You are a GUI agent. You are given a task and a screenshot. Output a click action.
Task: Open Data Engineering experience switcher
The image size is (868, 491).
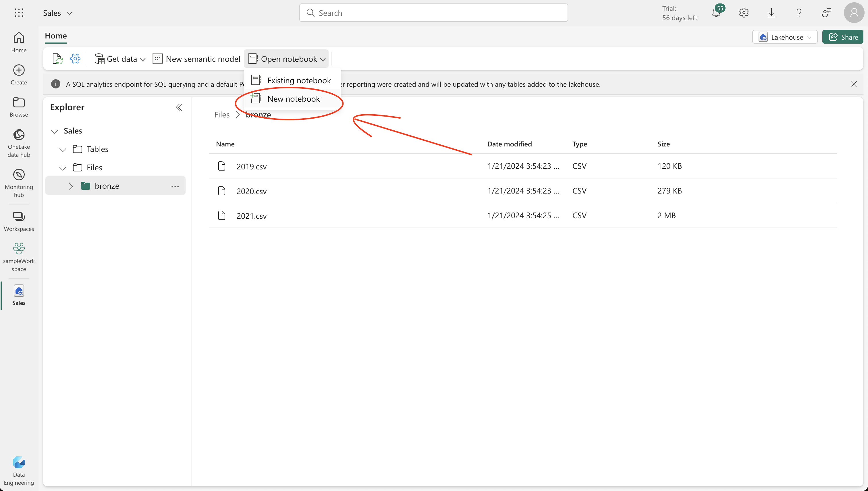(x=19, y=470)
